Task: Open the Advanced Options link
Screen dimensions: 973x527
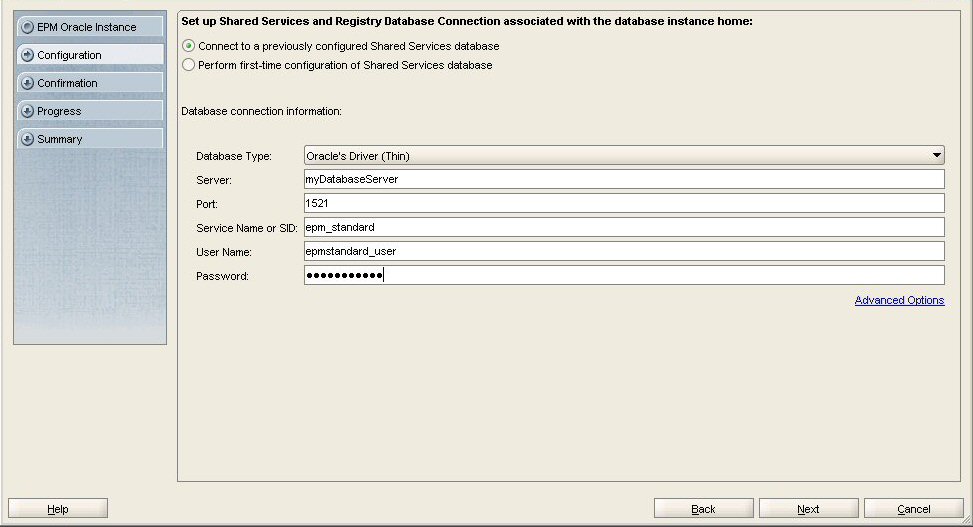Action: 899,300
